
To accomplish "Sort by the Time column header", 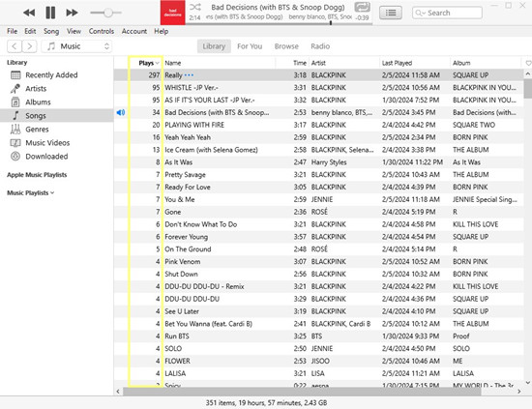I will 300,63.
